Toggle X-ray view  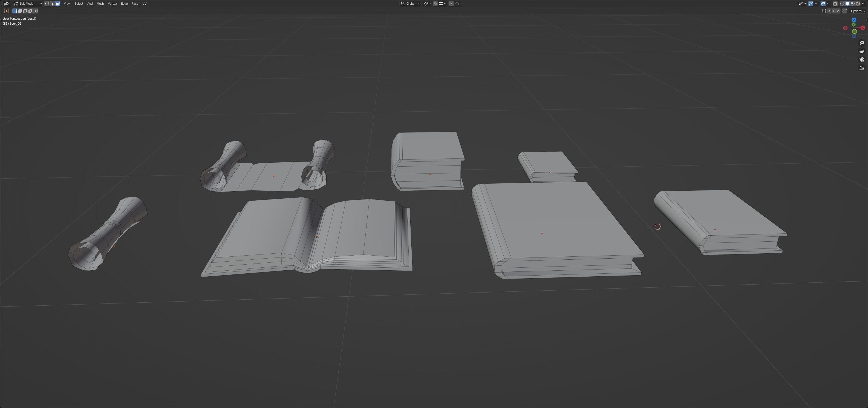point(835,3)
